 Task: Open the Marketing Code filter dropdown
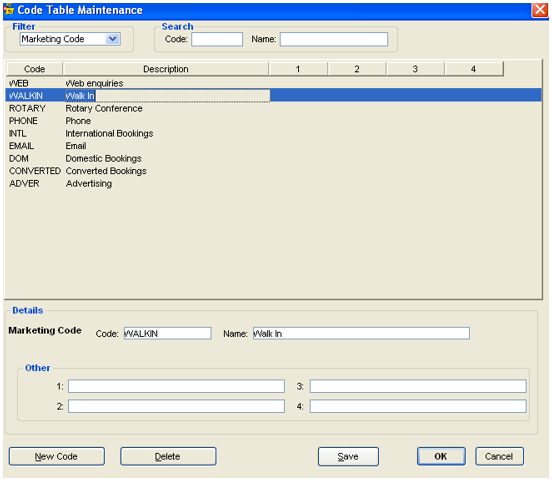(113, 39)
